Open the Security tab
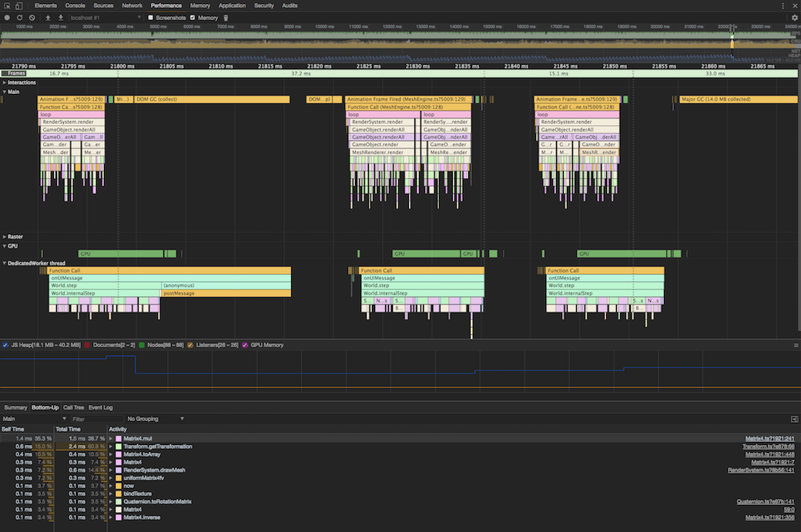The width and height of the screenshot is (801, 532). point(264,5)
